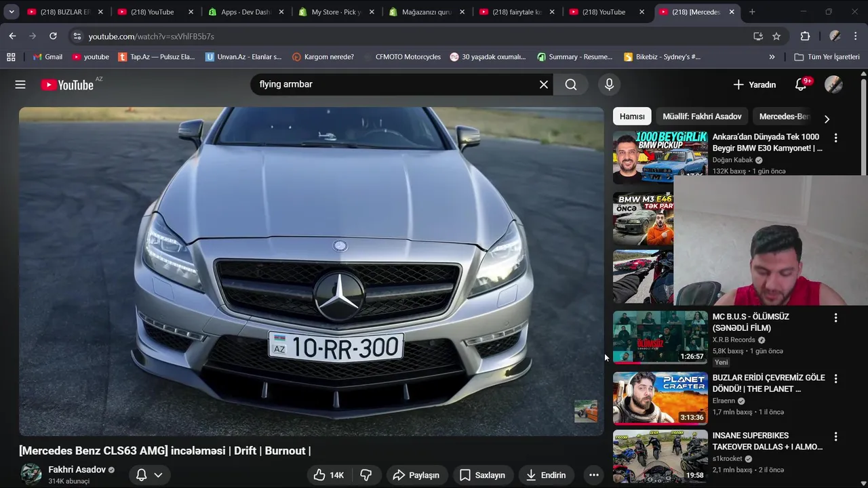The width and height of the screenshot is (868, 488).
Task: Clear the search text with X icon
Action: tap(543, 84)
